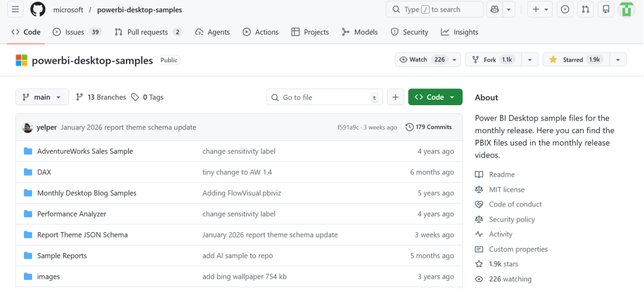The width and height of the screenshot is (644, 289).
Task: Click yelper's avatar in the commit row
Action: [x=27, y=127]
